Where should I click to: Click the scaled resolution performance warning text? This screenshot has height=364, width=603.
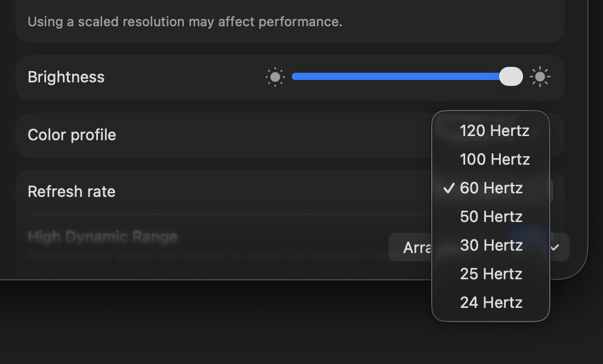[184, 21]
